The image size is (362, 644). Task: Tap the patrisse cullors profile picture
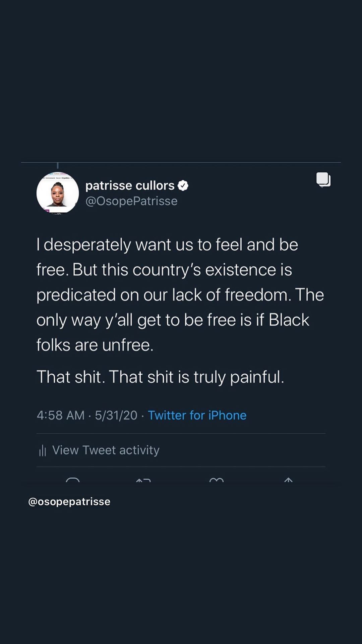[x=58, y=193]
